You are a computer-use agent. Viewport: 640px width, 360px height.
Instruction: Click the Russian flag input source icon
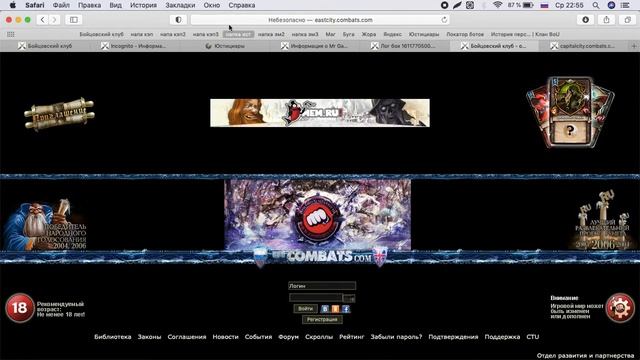(544, 5)
